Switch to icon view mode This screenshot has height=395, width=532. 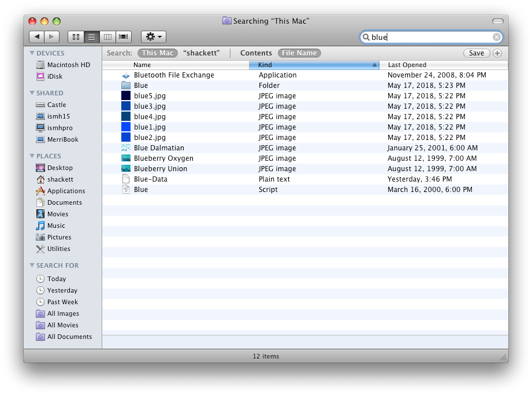pyautogui.click(x=76, y=37)
